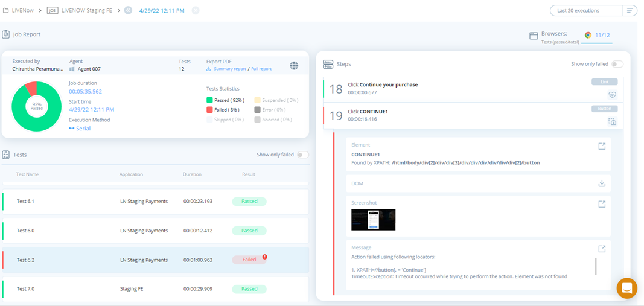
Task: Click the Staging FE application cell
Action: pyautogui.click(x=132, y=288)
